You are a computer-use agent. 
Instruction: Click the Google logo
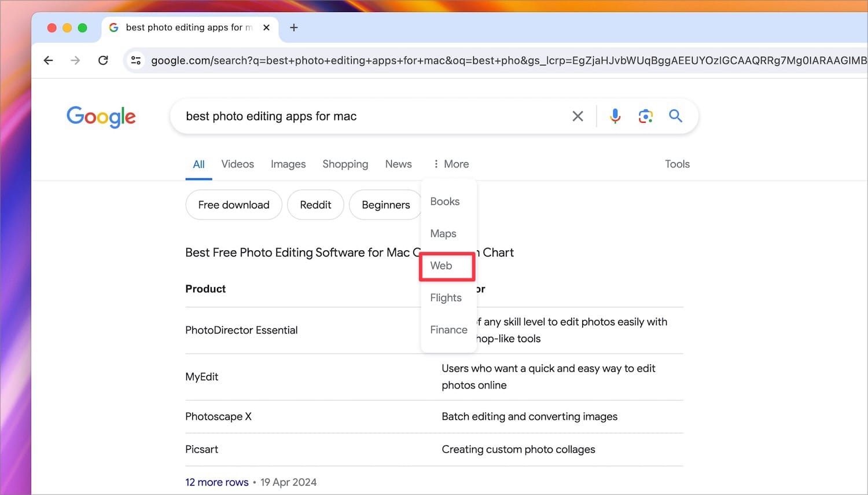point(101,117)
